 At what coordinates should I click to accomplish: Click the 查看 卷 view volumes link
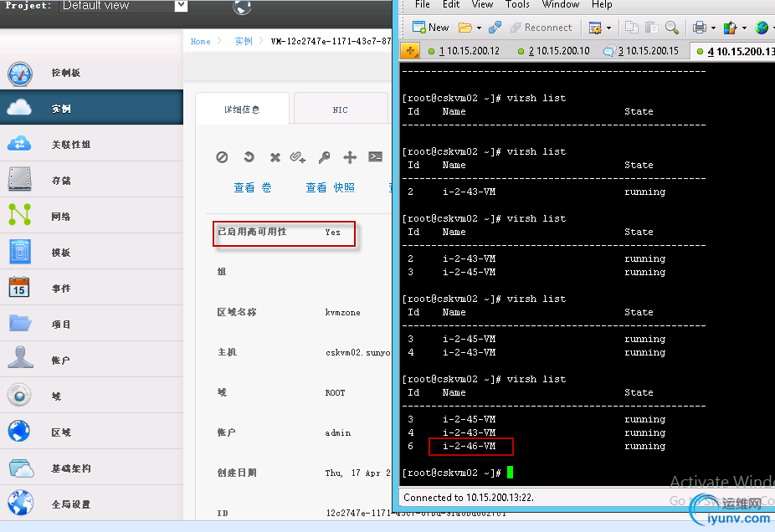tap(253, 187)
